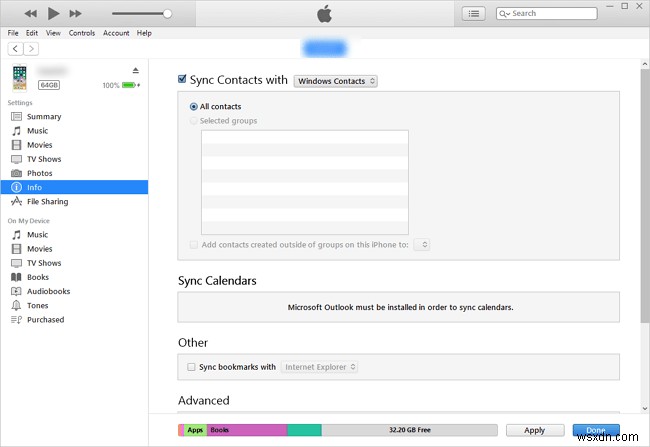
Task: Open Purchased playlist
Action: (x=74, y=320)
